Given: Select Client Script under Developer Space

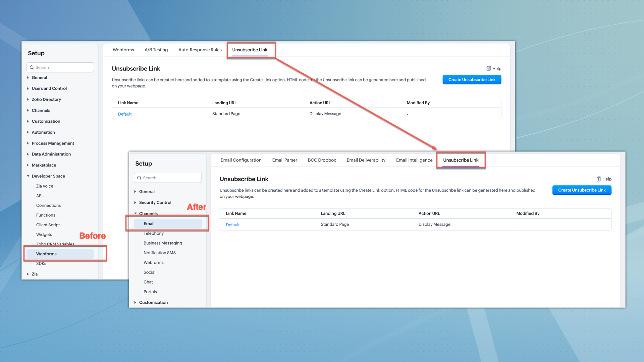Looking at the screenshot, I should (48, 225).
